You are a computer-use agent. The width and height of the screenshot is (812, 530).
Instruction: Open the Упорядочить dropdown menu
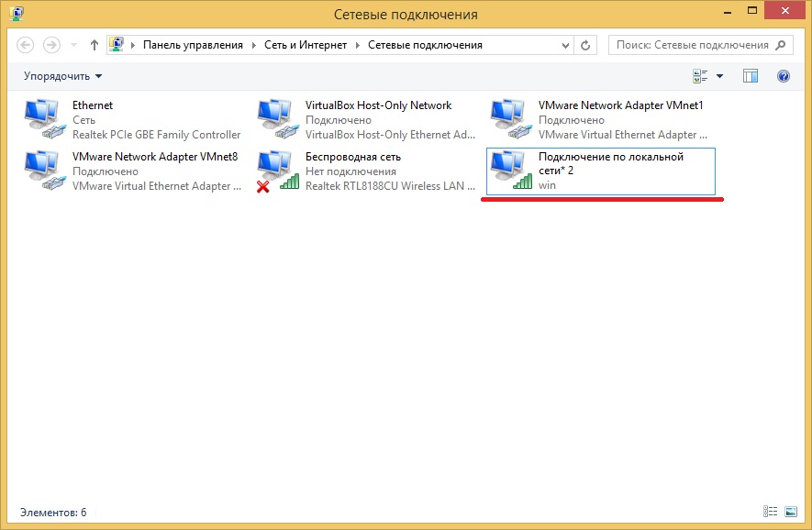click(62, 76)
